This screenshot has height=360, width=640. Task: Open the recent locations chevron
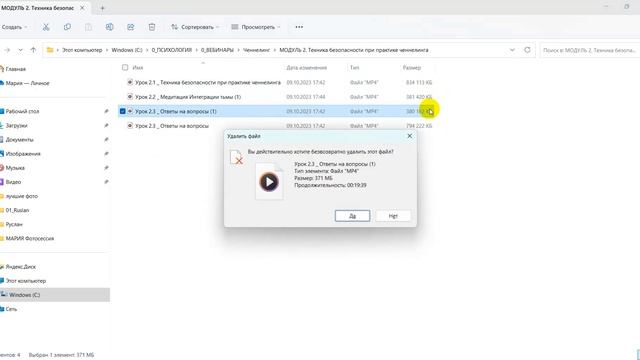click(x=20, y=50)
